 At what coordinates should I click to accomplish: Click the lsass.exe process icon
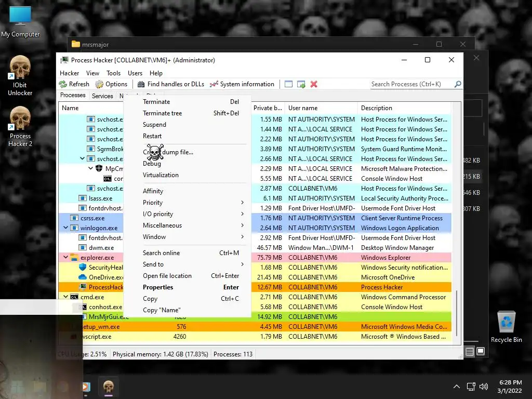(83, 198)
